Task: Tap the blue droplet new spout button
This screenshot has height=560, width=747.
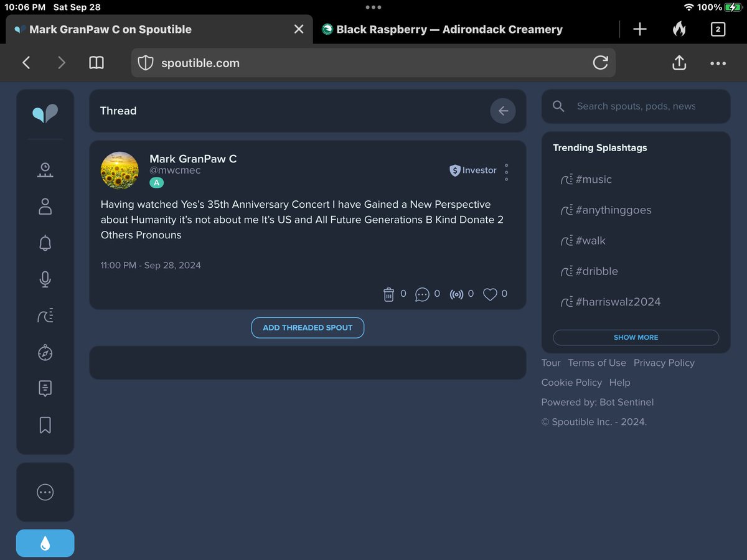Action: (x=45, y=544)
